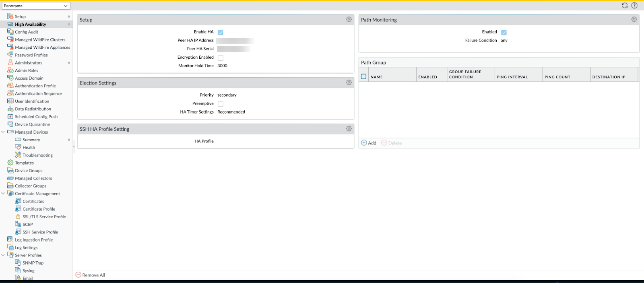Screen dimensions: 644x283
Task: Click HA Timer Settings value Recommended
Action: pyautogui.click(x=231, y=112)
